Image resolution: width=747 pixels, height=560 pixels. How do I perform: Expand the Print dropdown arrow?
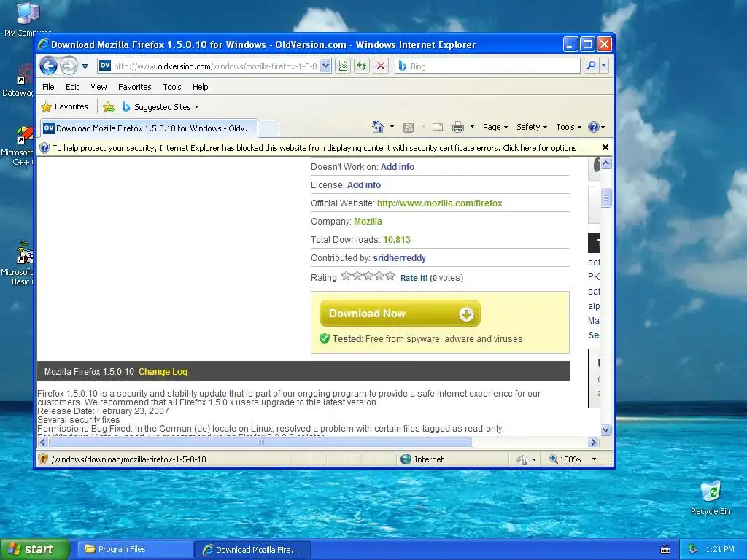point(472,127)
